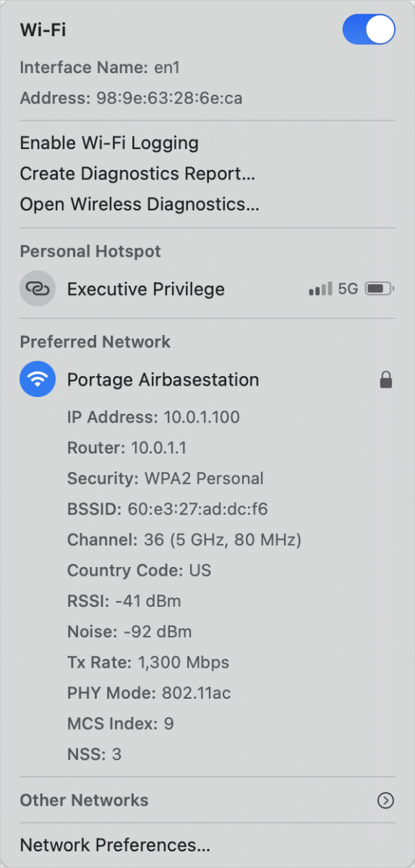This screenshot has height=868, width=415.
Task: Open Network Preferences…
Action: (115, 845)
